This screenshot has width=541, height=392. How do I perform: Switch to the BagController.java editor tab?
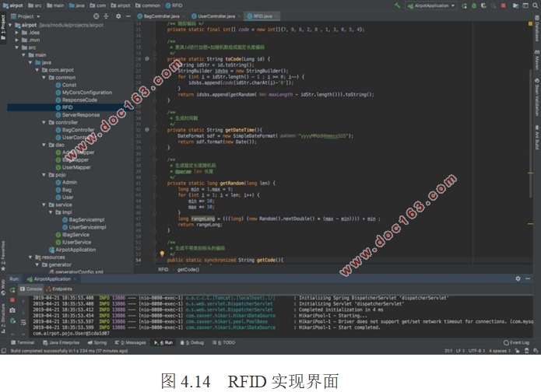[x=161, y=16]
